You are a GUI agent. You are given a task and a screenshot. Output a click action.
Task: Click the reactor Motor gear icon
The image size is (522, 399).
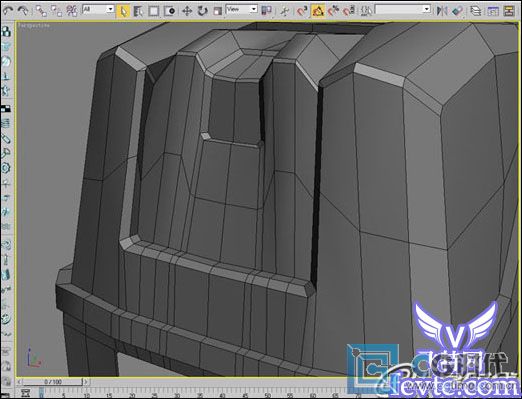pos(6,168)
